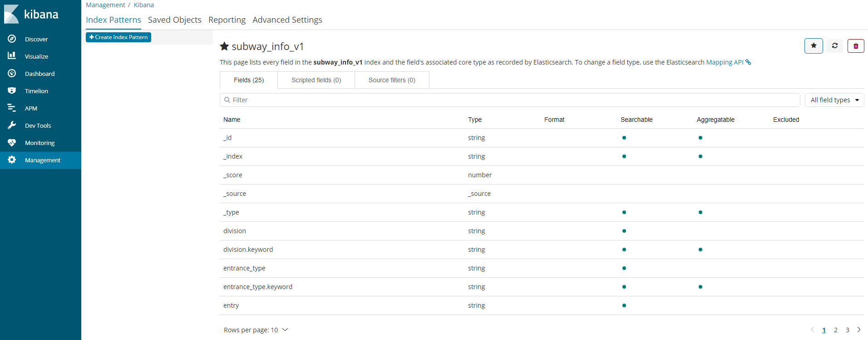Viewport: 868px width, 340px height.
Task: Switch to the Scripted fields tab
Action: pos(316,80)
